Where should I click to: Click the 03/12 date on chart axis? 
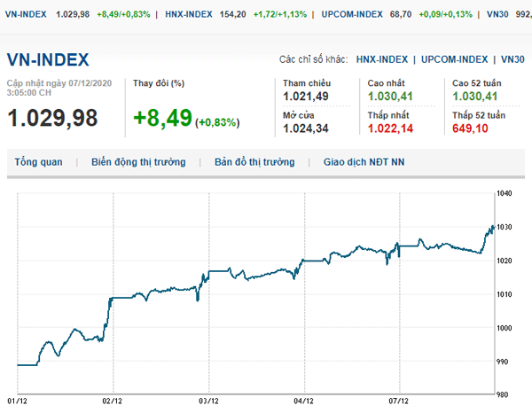208,401
